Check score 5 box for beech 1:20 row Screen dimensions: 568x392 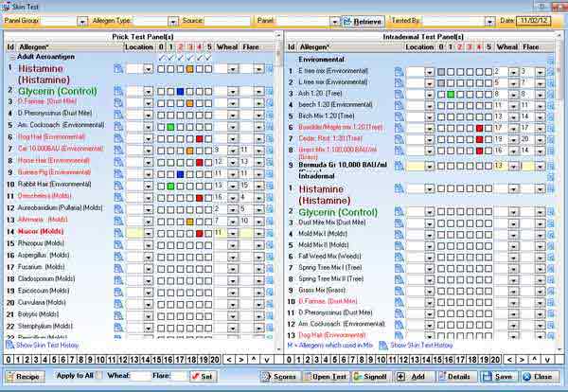pos(488,105)
